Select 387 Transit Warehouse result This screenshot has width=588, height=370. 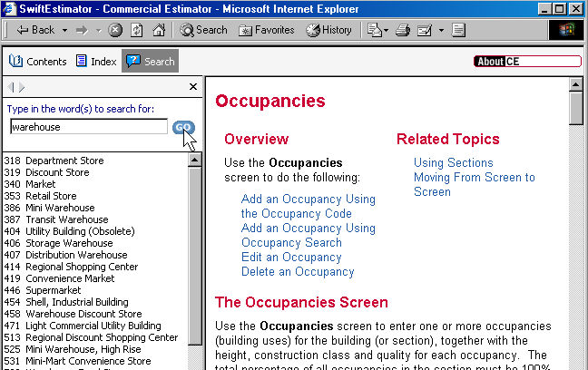pyautogui.click(x=56, y=219)
